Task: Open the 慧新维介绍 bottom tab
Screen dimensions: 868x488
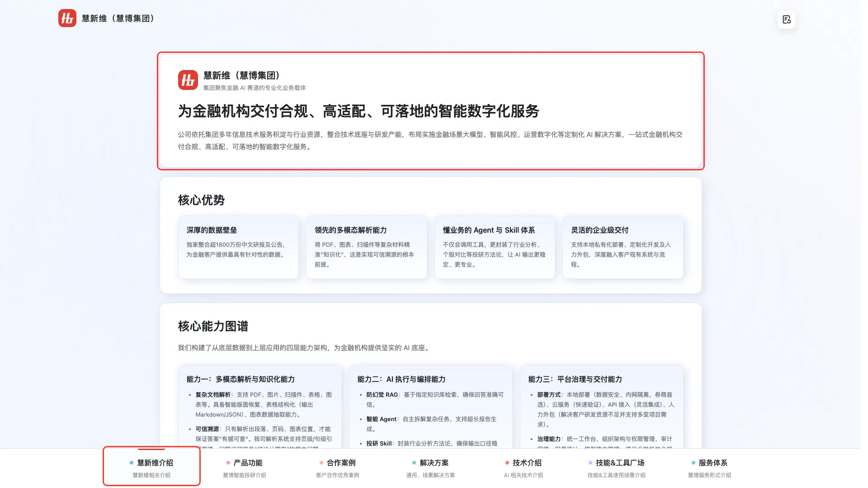Action: coord(151,468)
